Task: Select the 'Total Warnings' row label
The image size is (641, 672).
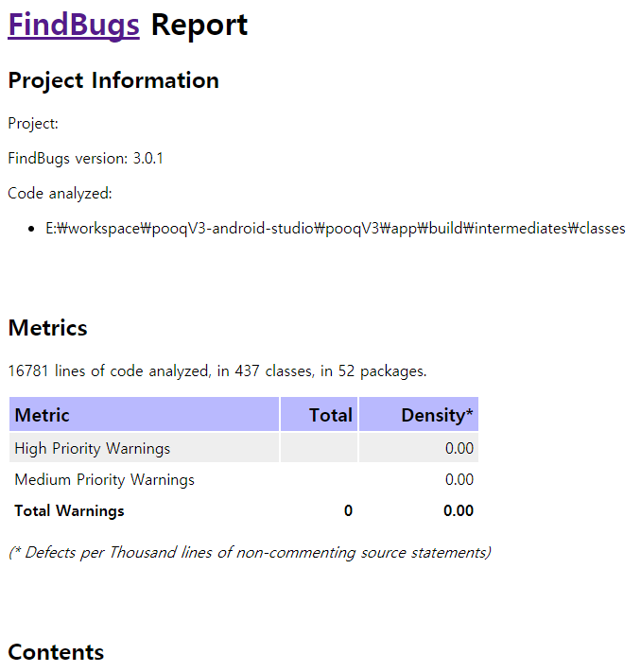Action: click(x=69, y=511)
